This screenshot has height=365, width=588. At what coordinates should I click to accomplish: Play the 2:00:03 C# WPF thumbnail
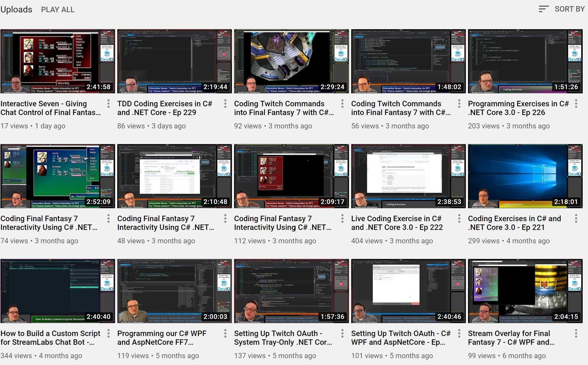click(x=174, y=291)
